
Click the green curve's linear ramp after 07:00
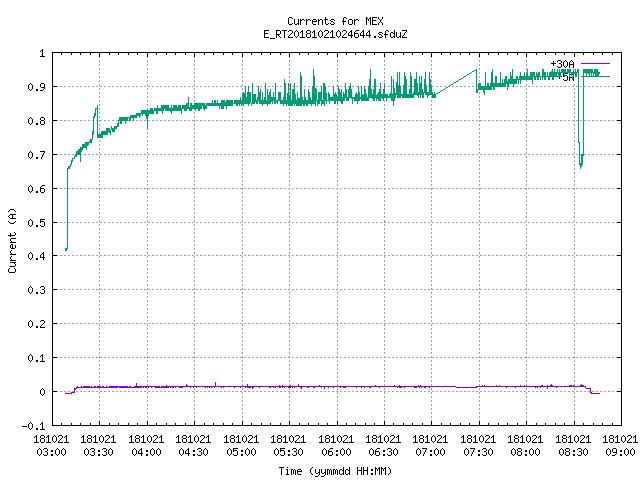[x=456, y=83]
